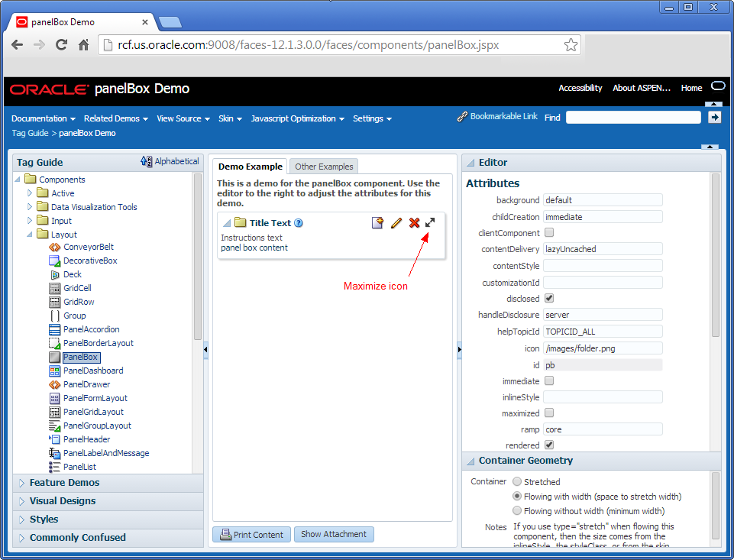
Task: Open the Accessibility link
Action: click(580, 88)
